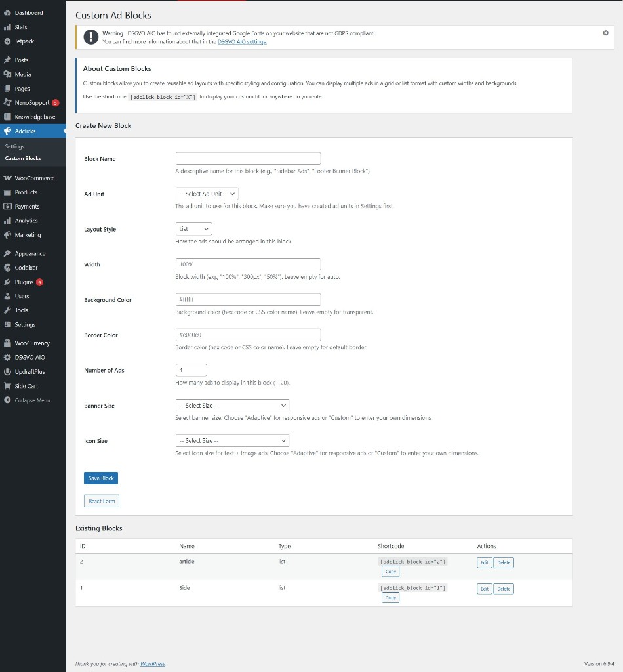Focus the Width input field
Screen dimensions: 623x672
[248, 264]
